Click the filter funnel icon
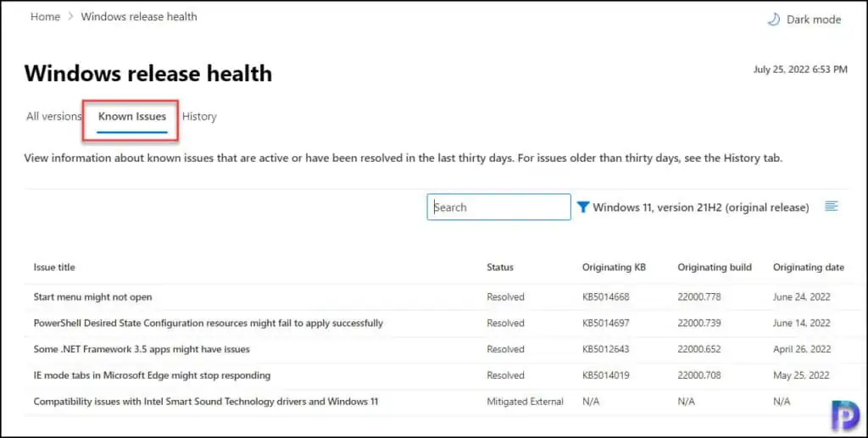 [582, 208]
